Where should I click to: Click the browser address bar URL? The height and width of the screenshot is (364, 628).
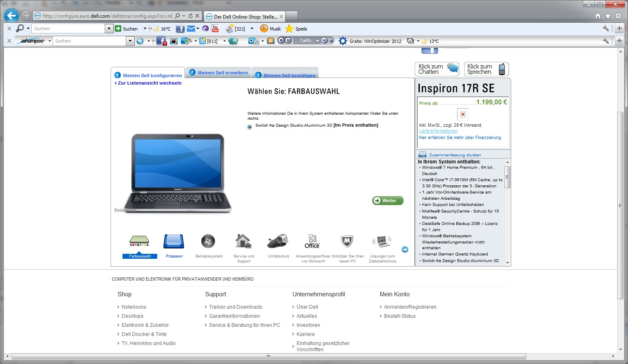(x=107, y=16)
